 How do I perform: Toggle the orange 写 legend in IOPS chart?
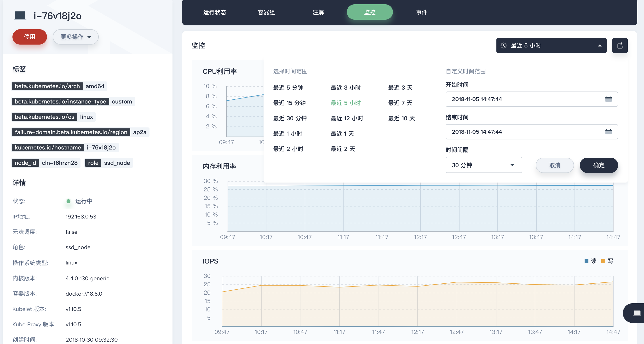(x=607, y=261)
